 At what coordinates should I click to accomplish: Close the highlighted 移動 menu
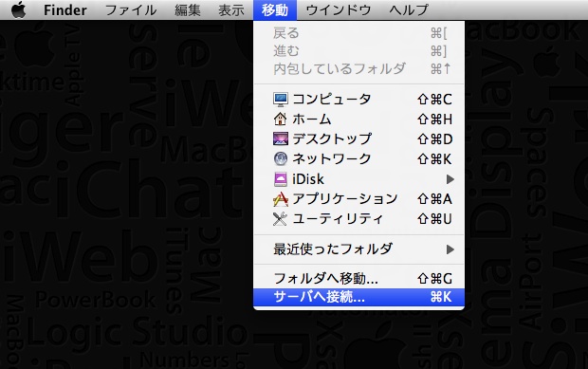[275, 10]
